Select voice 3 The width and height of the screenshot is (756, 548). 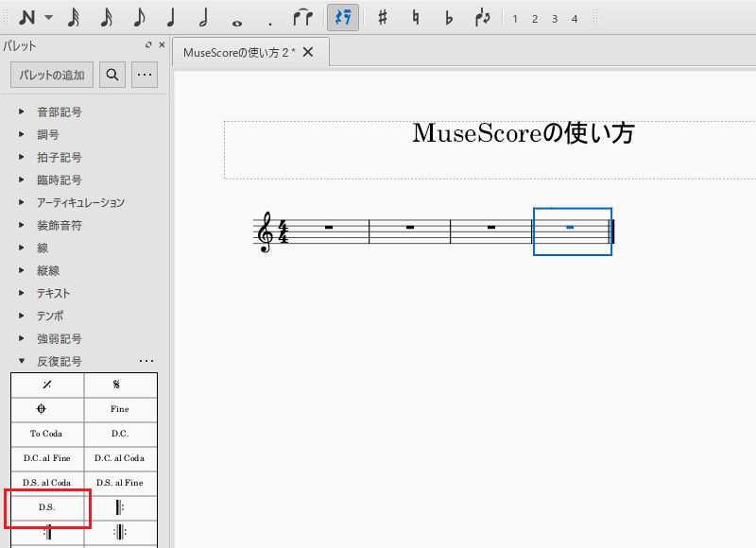pos(555,19)
